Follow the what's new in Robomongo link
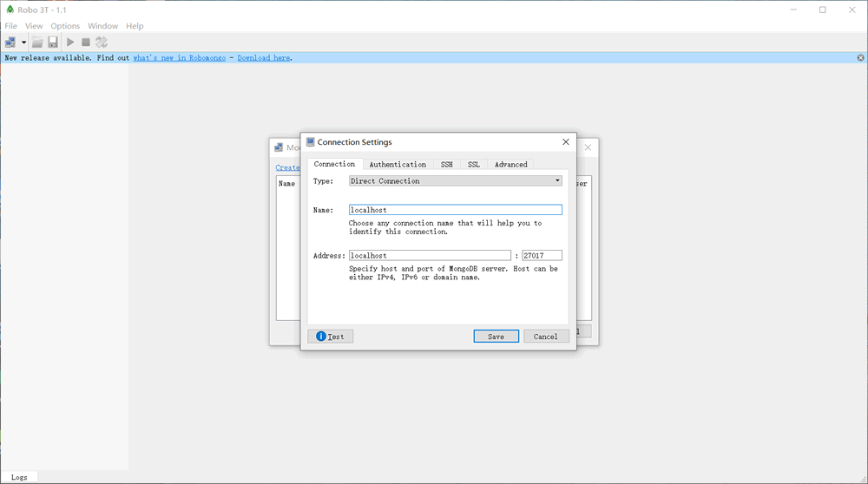868x484 pixels. pyautogui.click(x=180, y=57)
